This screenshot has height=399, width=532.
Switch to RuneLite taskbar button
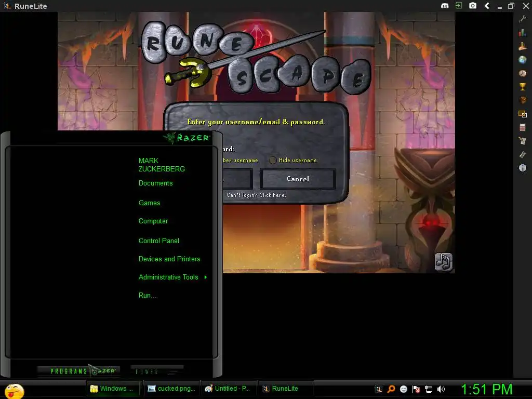click(x=285, y=389)
